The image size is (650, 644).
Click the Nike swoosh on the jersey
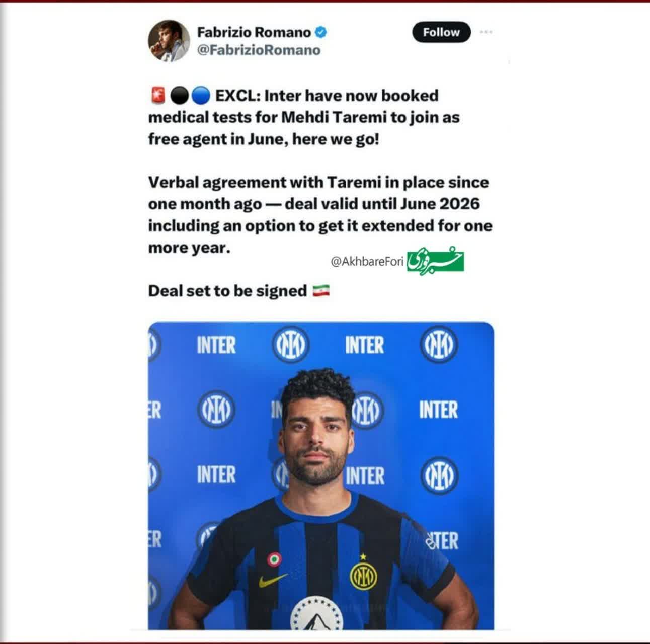point(273,581)
